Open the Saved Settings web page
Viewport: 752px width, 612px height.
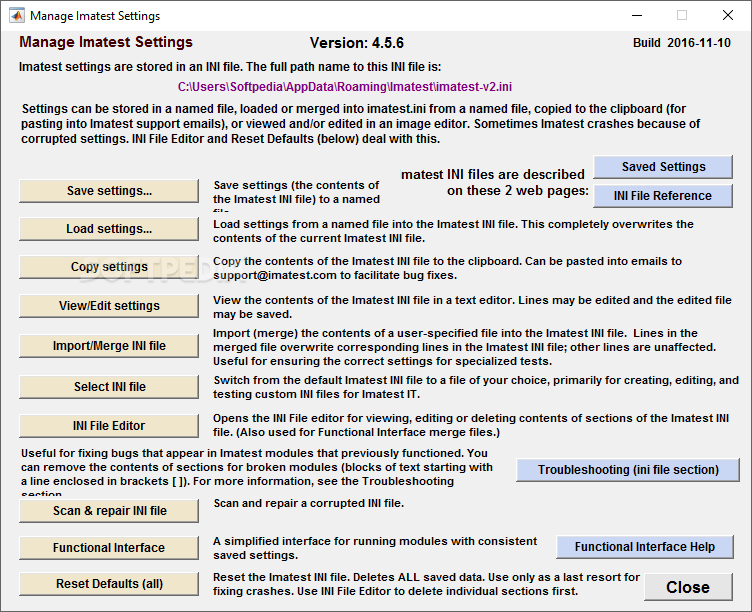(663, 167)
